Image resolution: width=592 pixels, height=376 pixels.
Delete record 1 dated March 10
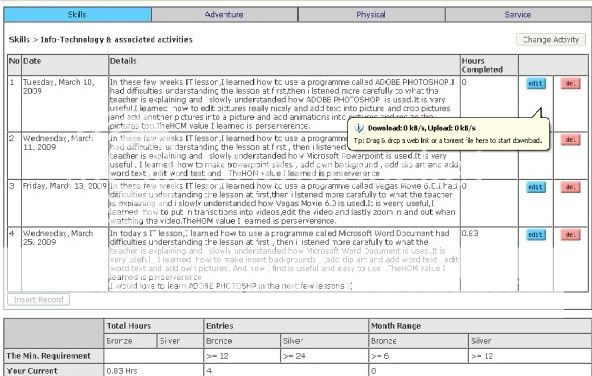tap(570, 83)
